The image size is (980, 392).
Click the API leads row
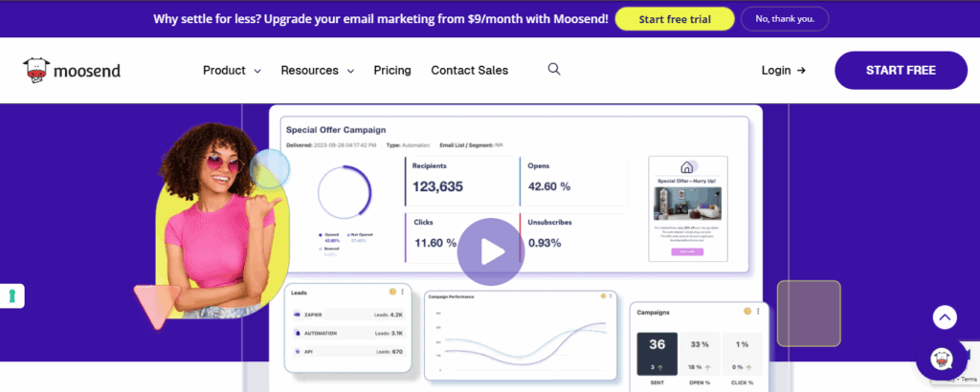(x=348, y=352)
